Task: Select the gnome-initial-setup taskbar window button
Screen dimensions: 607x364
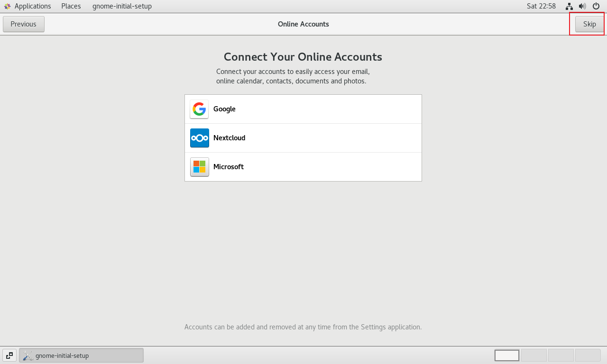Action: coord(81,355)
